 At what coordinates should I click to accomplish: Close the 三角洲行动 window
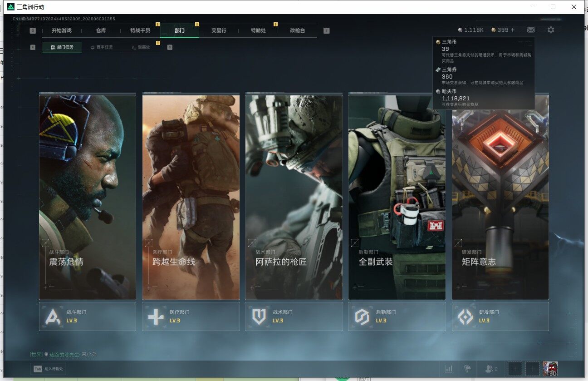point(574,7)
